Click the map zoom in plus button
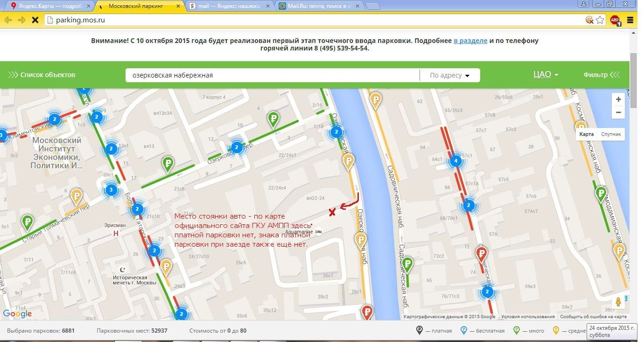The image size is (644, 342). tap(618, 100)
